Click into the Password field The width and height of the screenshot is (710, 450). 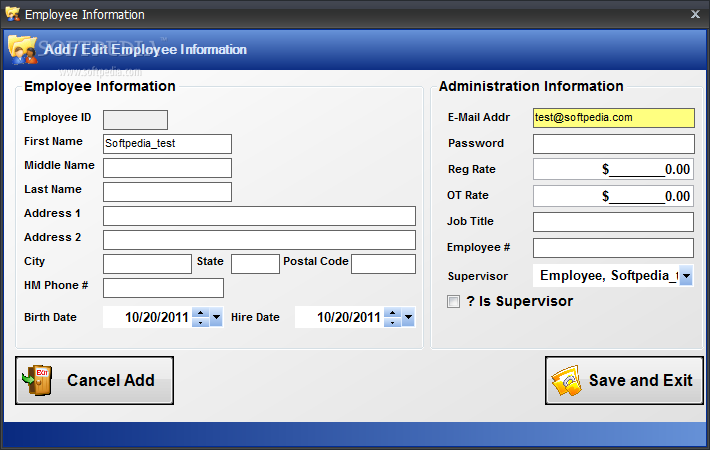[x=613, y=144]
